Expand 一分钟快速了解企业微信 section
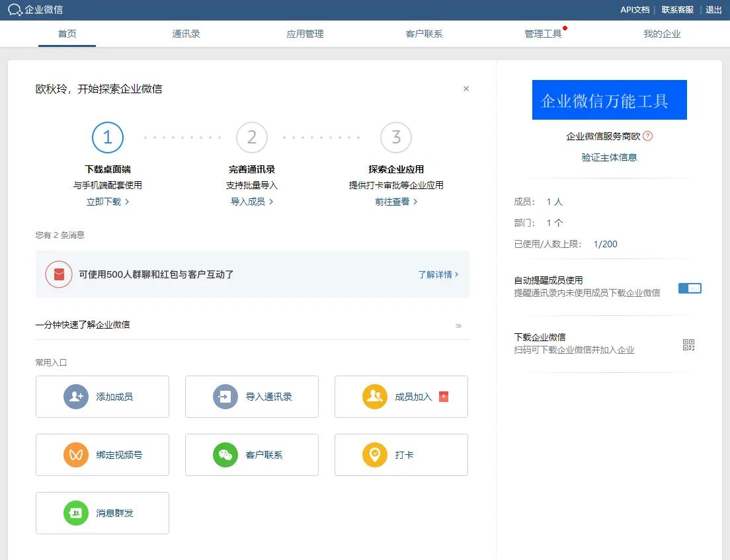 pyautogui.click(x=459, y=325)
